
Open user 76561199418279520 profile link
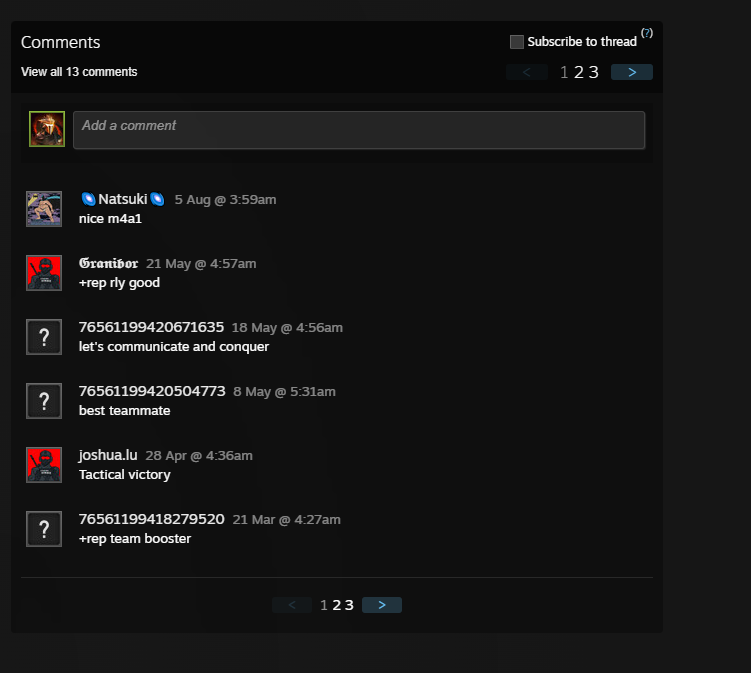tap(151, 519)
